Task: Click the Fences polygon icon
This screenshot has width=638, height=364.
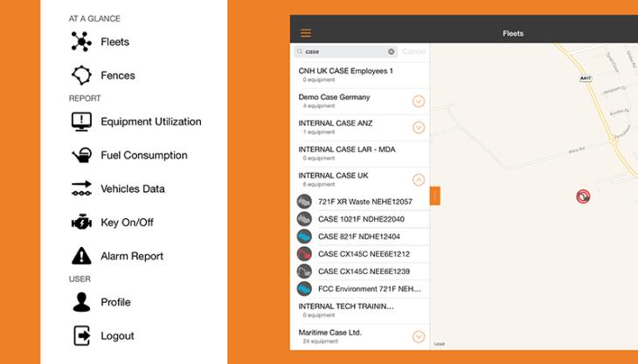Action: point(81,75)
